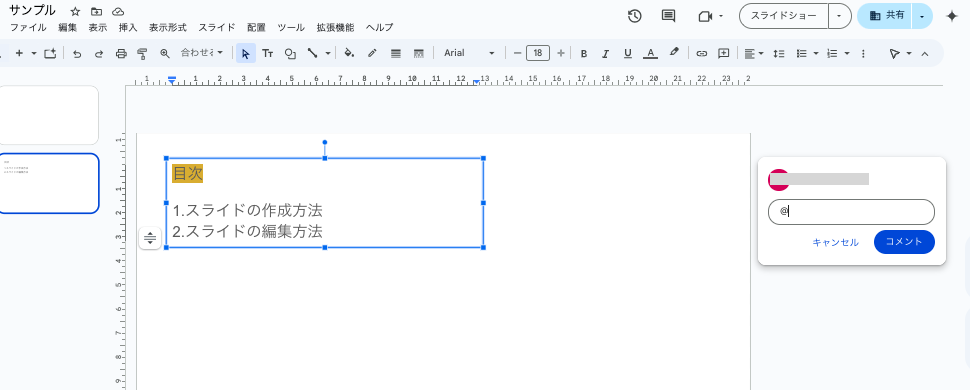
Task: Choose the select arrow tool
Action: [x=246, y=53]
